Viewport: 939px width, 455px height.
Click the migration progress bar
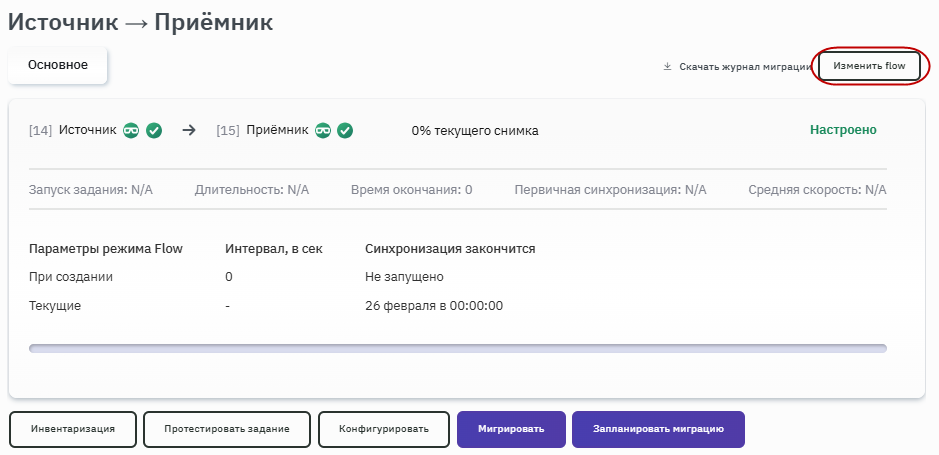[458, 348]
